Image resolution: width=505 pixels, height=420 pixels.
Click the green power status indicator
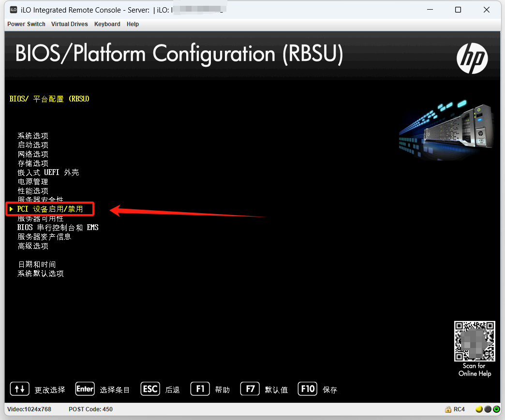[x=496, y=409]
